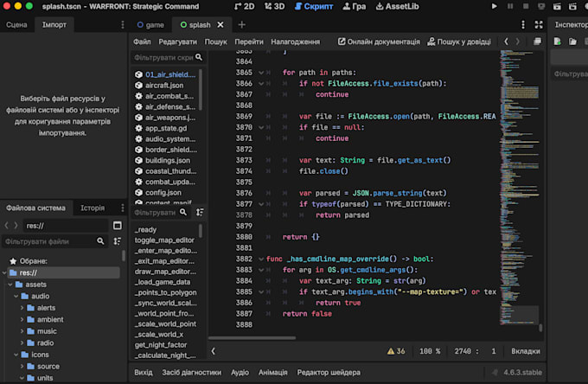Select the Історія tab
This screenshot has height=384, width=588.
click(93, 208)
